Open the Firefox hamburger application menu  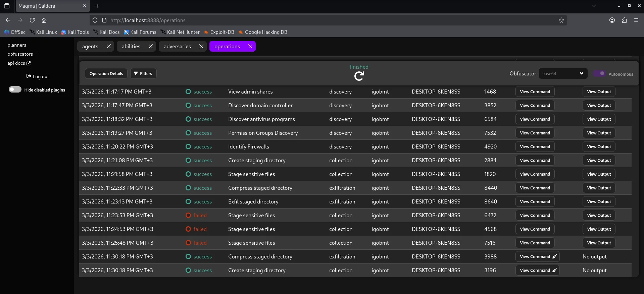click(636, 20)
